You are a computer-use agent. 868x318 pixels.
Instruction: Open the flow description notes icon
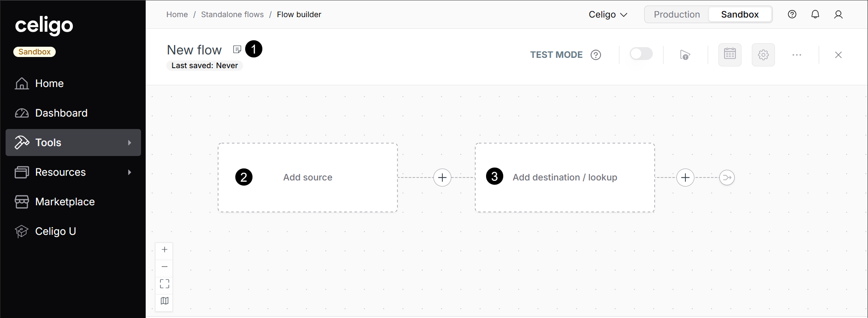click(x=237, y=50)
